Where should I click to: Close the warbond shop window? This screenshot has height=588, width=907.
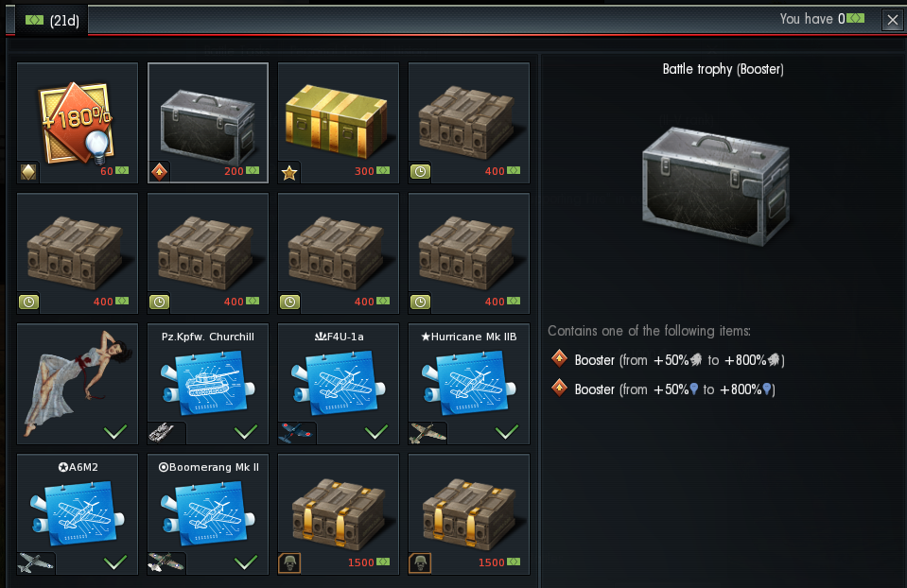[x=893, y=20]
